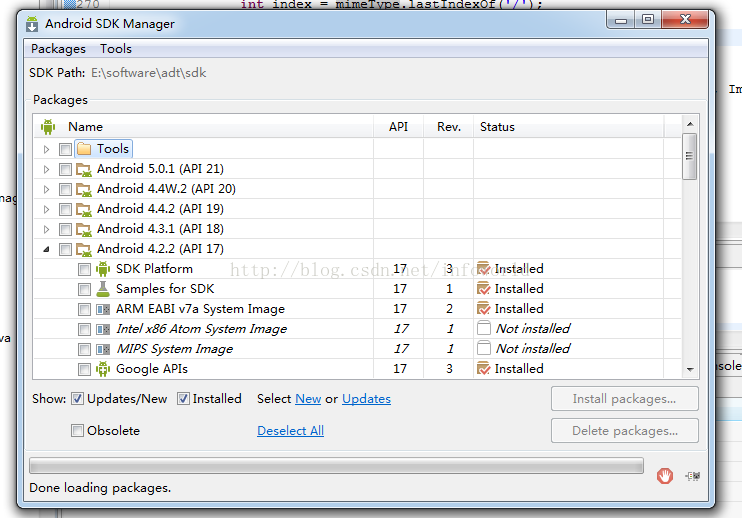The image size is (742, 518).
Task: Uncheck the Updates/New checkbox
Action: point(77,399)
